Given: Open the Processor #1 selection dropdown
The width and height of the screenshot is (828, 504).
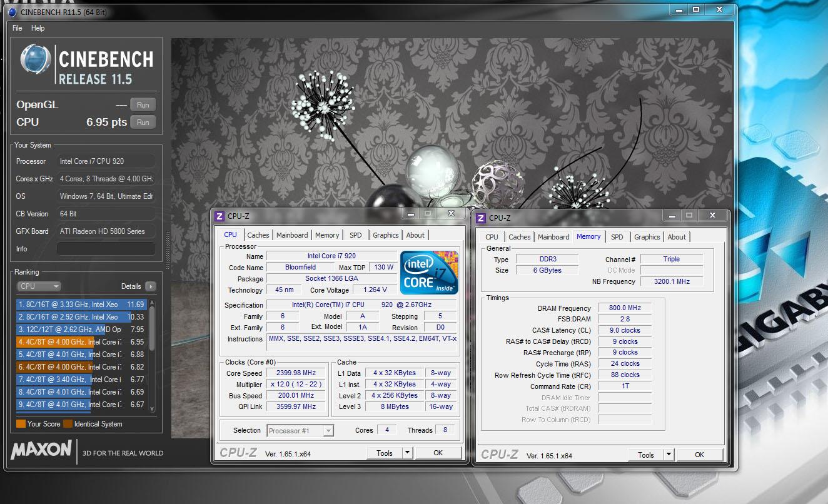Looking at the screenshot, I should point(300,430).
